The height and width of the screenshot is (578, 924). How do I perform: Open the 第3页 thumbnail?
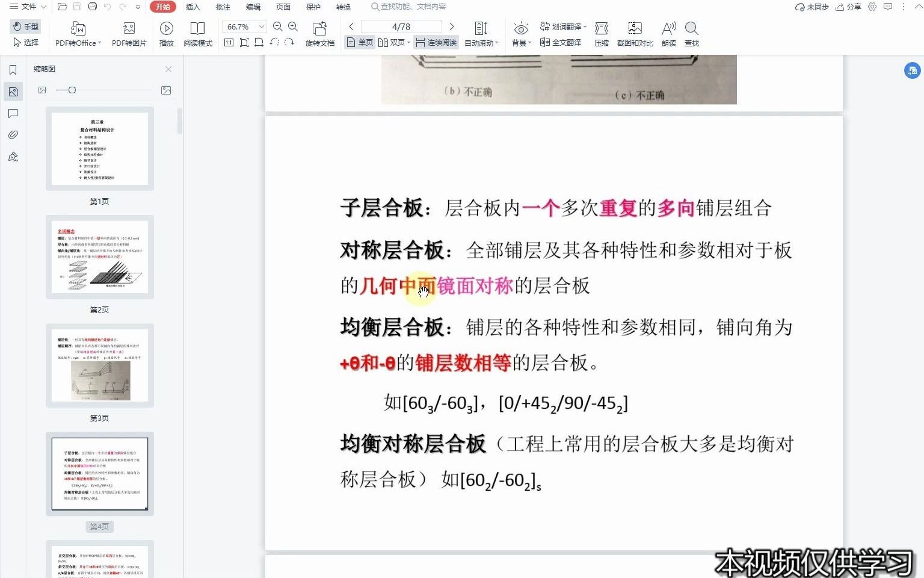[x=100, y=365]
